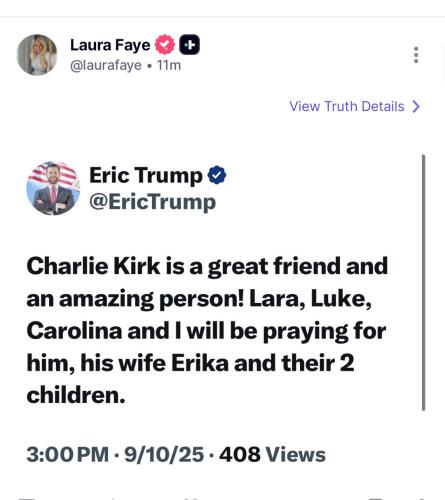Click the word 'children.' ending the post
Screen dimensions: 445x500
(76, 395)
